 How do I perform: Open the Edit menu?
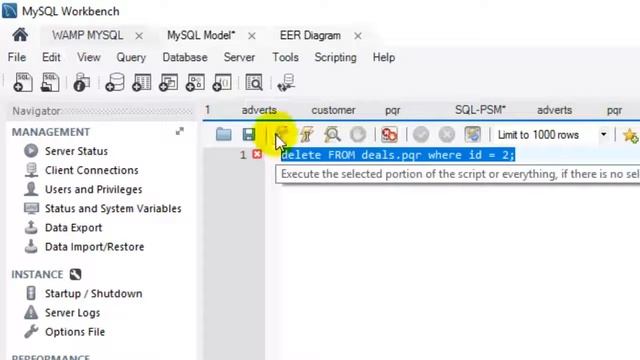(x=51, y=57)
